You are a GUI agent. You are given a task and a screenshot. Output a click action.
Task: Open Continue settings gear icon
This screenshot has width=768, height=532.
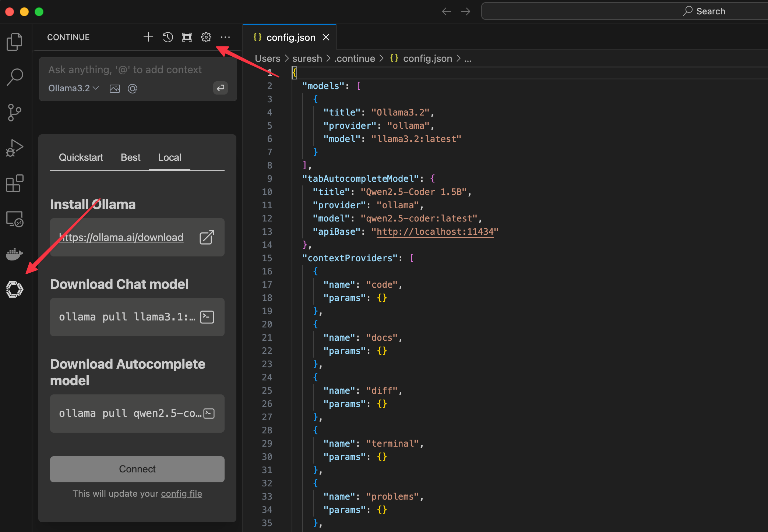coord(206,37)
